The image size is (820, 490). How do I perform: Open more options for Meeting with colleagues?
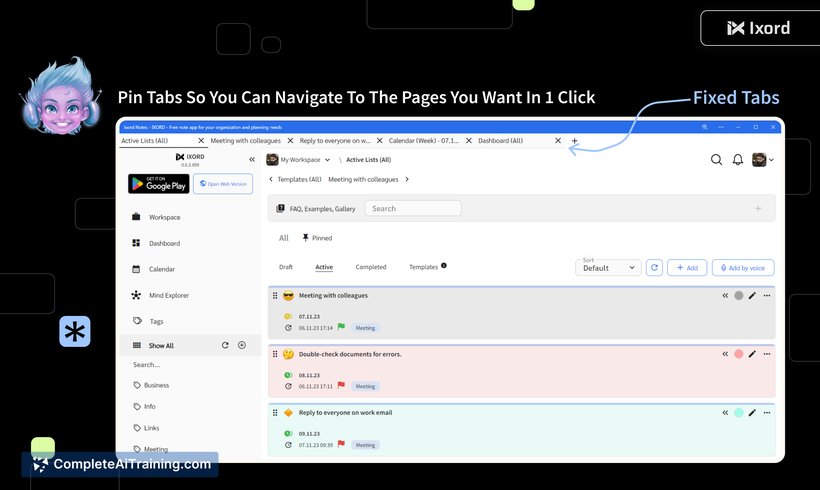click(767, 295)
